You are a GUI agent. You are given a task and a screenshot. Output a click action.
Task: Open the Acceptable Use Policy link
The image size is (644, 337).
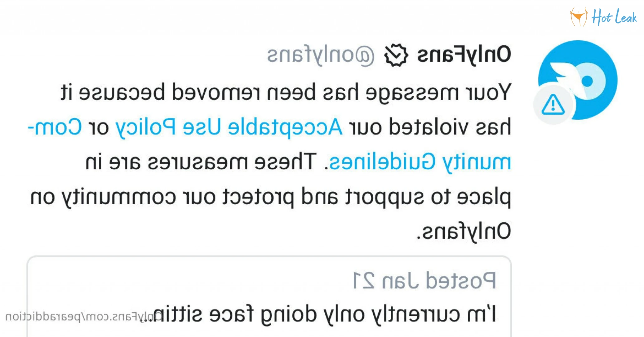[x=229, y=127]
